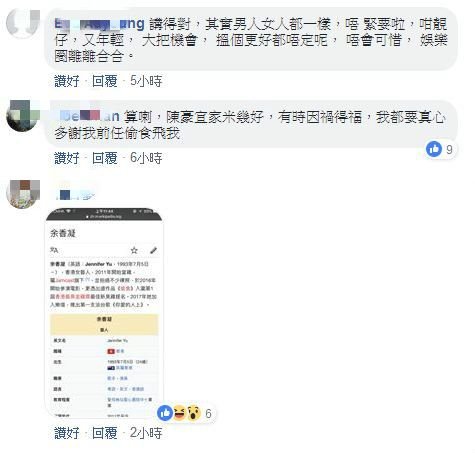
Task: Click the blue like reaction icon showing 9
Action: (434, 149)
